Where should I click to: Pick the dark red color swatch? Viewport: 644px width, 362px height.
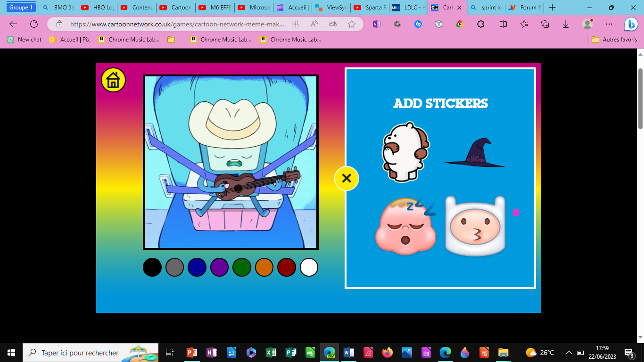[287, 267]
